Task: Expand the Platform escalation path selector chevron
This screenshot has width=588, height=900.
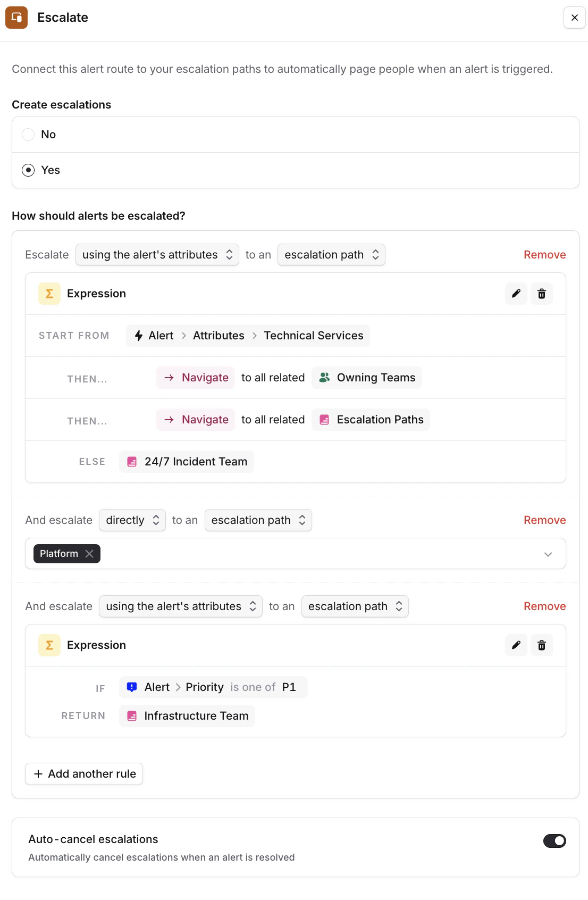Action: coord(548,554)
